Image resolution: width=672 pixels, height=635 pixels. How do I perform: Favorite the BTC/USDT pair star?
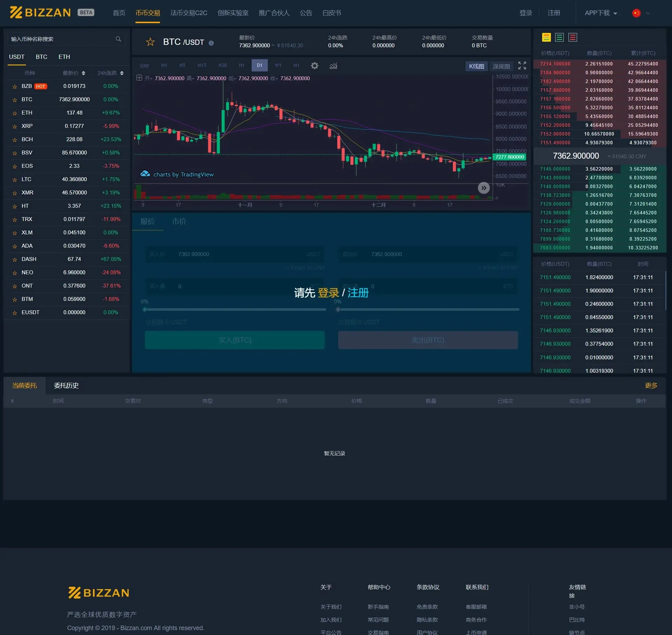point(150,42)
